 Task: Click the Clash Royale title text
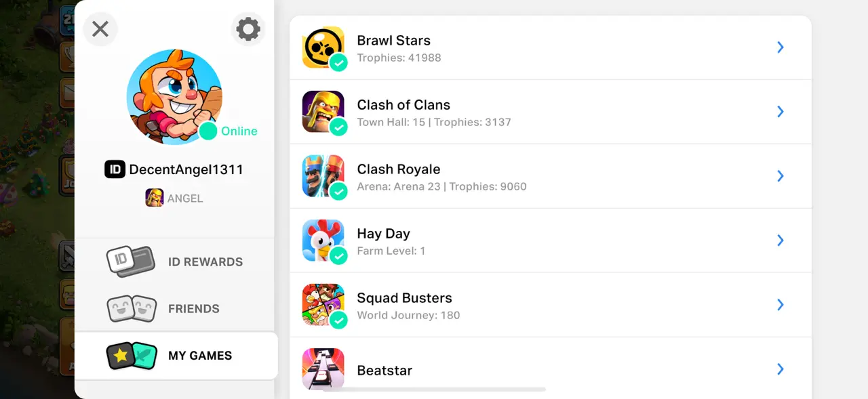coord(399,169)
